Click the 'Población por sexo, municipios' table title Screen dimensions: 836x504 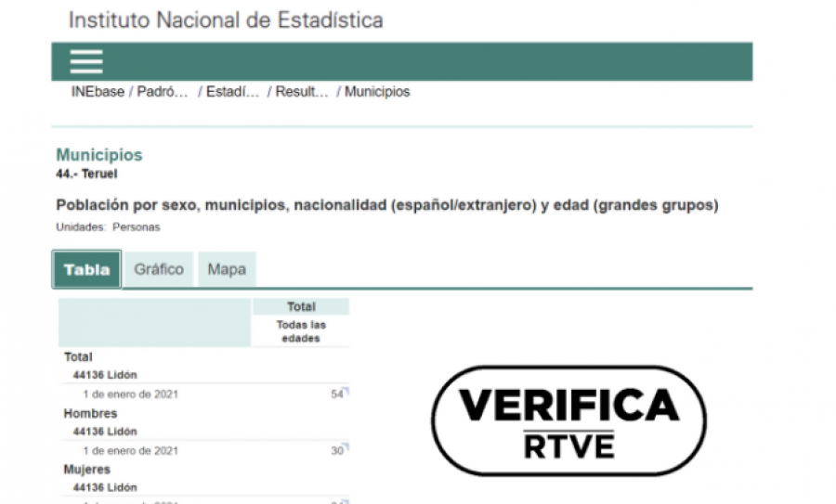pos(387,205)
